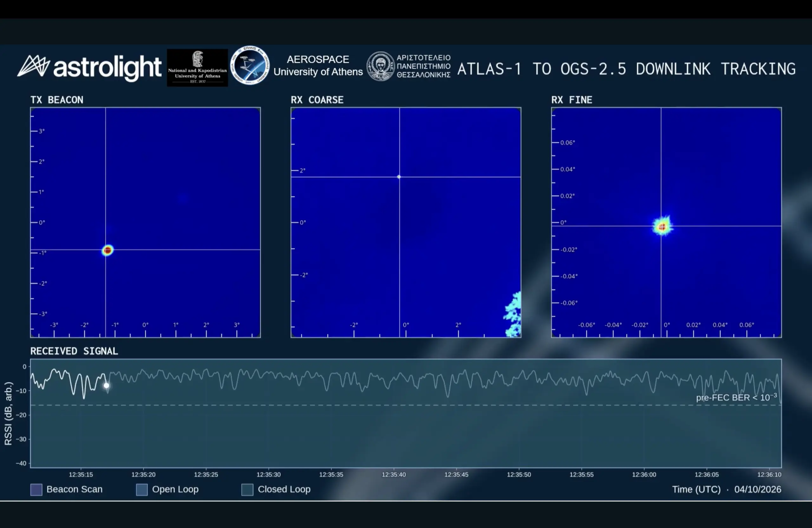Click the red beacon spot in TX BEACON
The image size is (812, 528).
[x=108, y=250]
